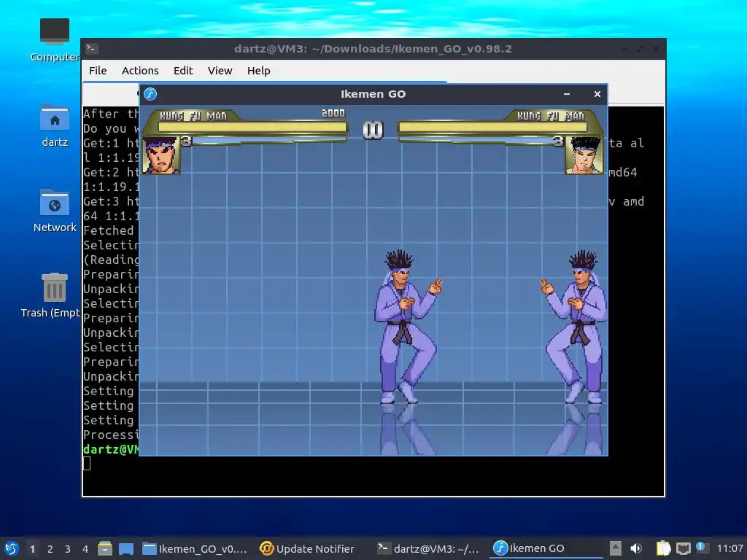Click Player 1 blue power bar
747x560 pixels.
[269, 140]
